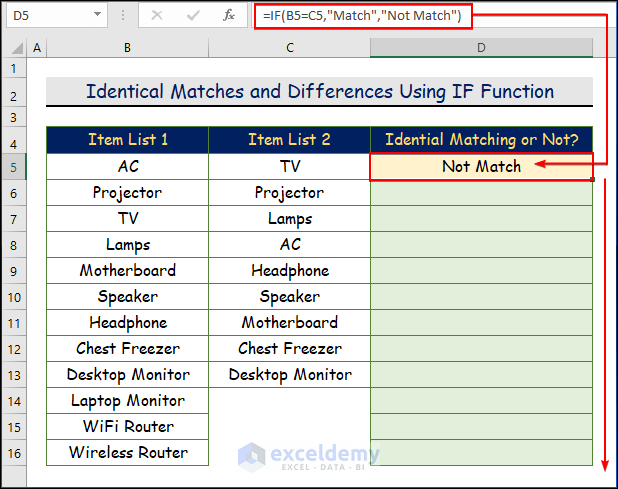Select row 5 header

pos(15,167)
